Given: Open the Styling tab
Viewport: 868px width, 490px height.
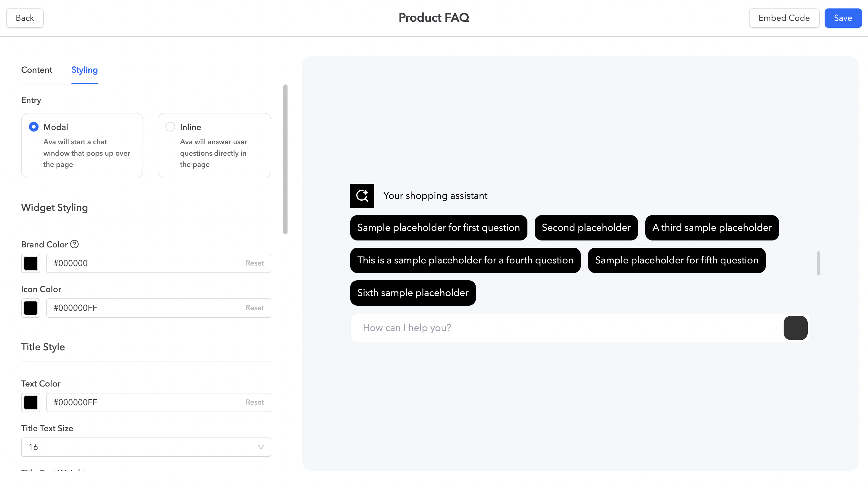Looking at the screenshot, I should (85, 70).
